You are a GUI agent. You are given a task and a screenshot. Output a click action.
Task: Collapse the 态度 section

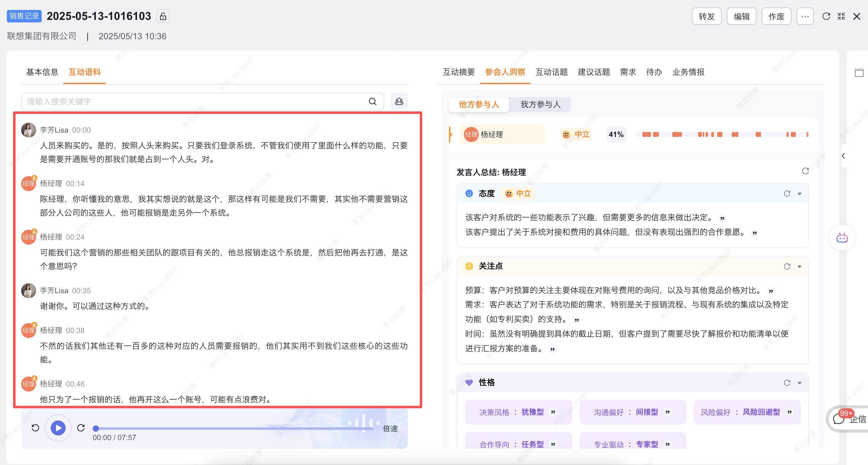799,194
